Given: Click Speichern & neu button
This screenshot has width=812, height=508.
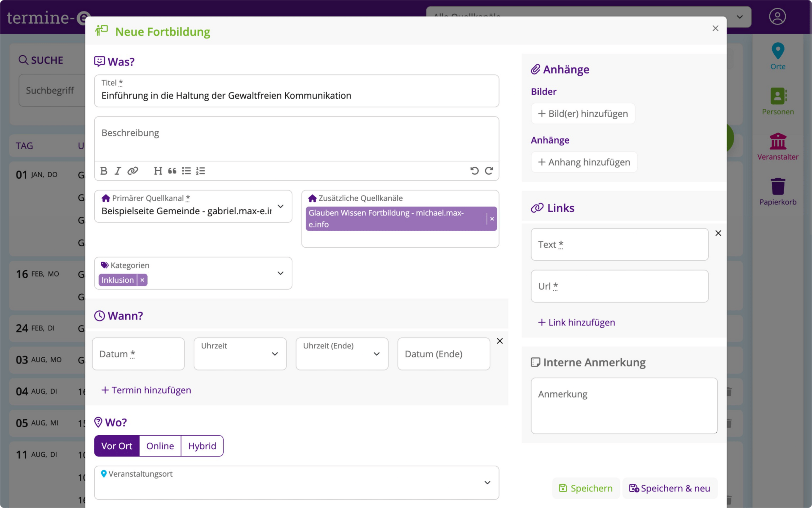Looking at the screenshot, I should point(670,488).
